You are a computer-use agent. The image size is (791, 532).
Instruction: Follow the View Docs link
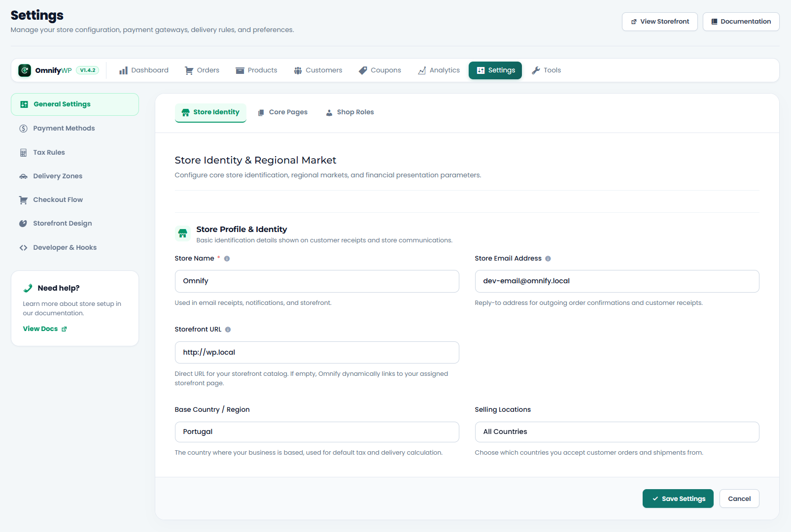coord(45,329)
